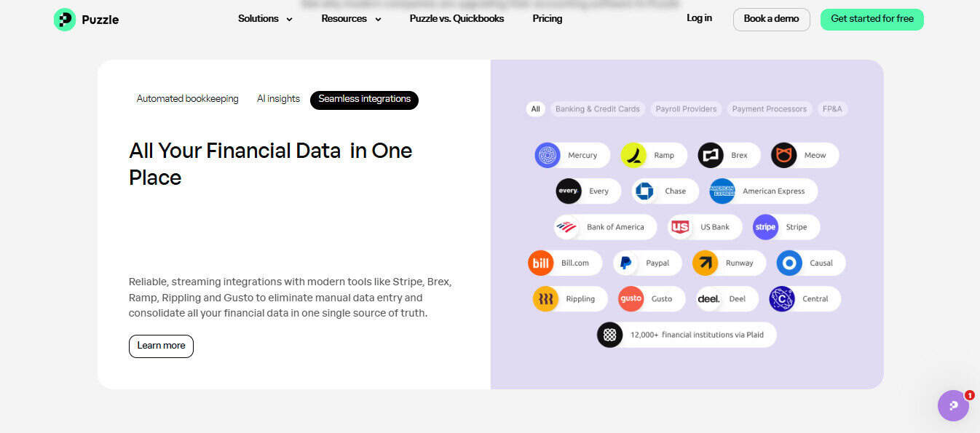Screen dimensions: 980x433
Task: Click the Learn more button
Action: click(161, 346)
